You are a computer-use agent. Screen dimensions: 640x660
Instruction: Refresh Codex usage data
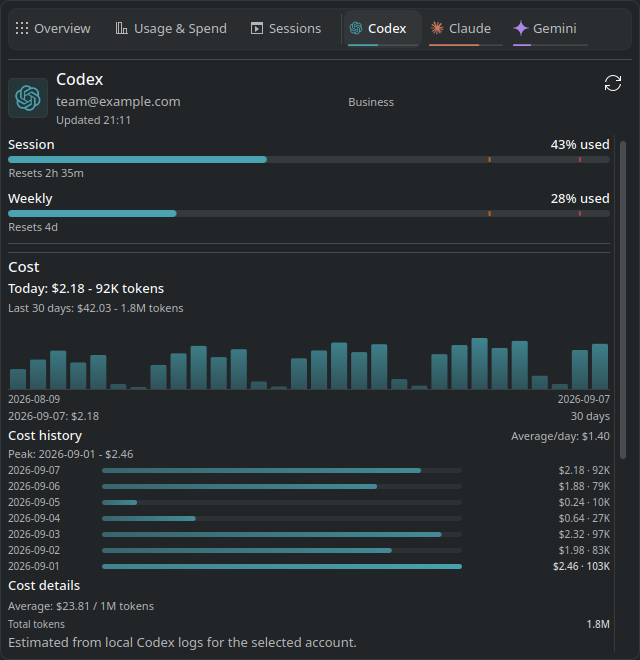tap(613, 83)
